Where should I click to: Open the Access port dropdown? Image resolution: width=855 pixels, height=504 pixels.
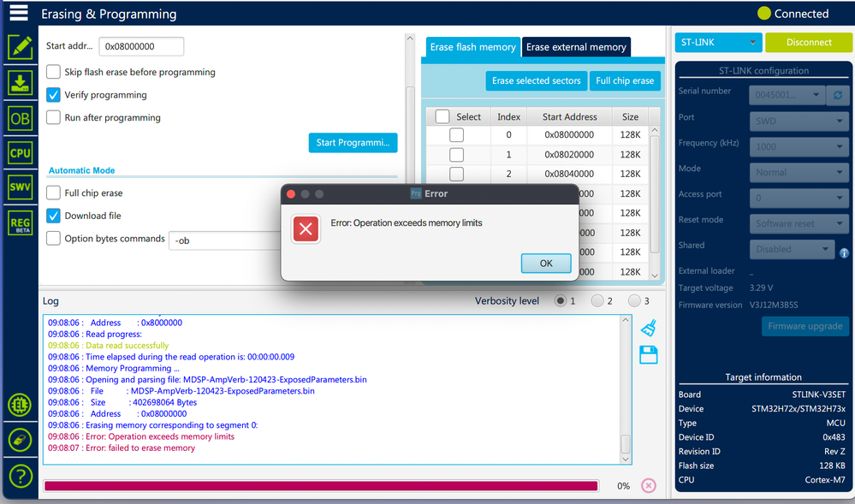click(x=799, y=198)
